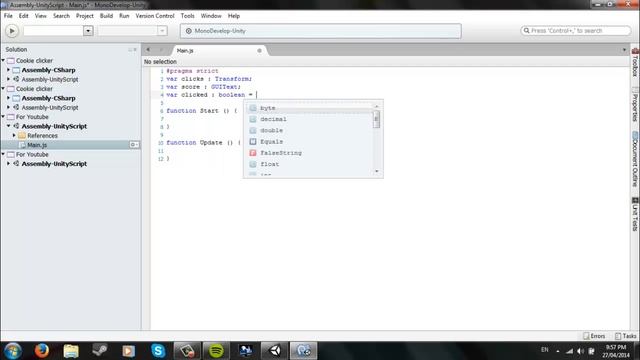
Task: Open the Properties side panel
Action: click(x=635, y=105)
